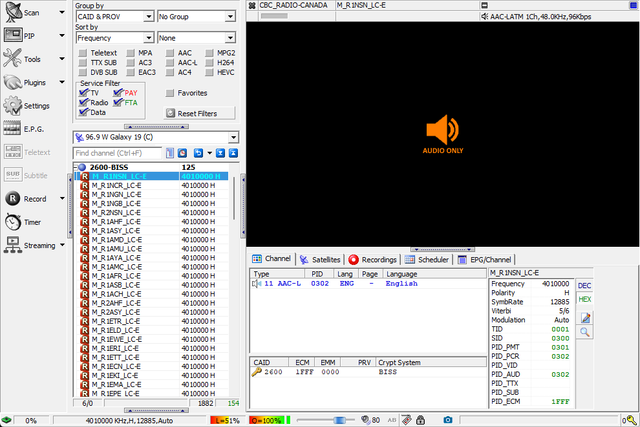This screenshot has width=640, height=427.
Task: Open the Tools wrench icon
Action: point(12,58)
